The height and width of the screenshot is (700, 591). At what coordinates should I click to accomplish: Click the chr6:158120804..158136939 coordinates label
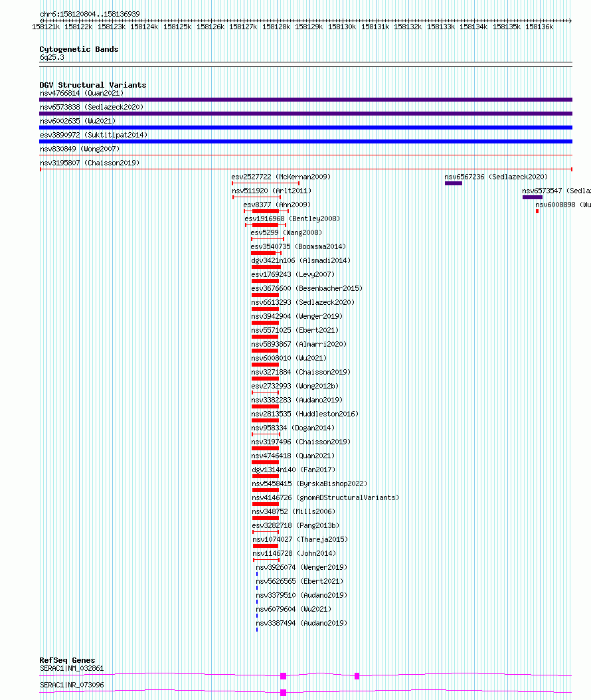click(90, 14)
